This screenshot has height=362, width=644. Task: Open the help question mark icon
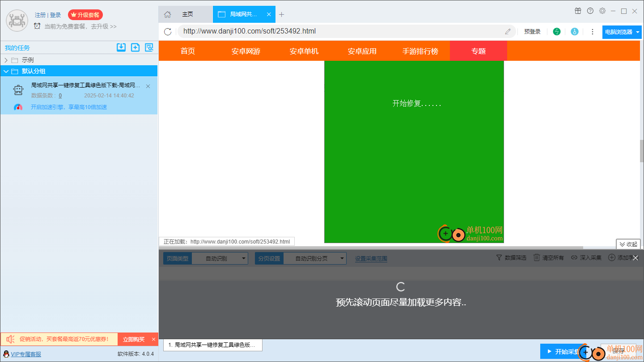[x=590, y=11]
